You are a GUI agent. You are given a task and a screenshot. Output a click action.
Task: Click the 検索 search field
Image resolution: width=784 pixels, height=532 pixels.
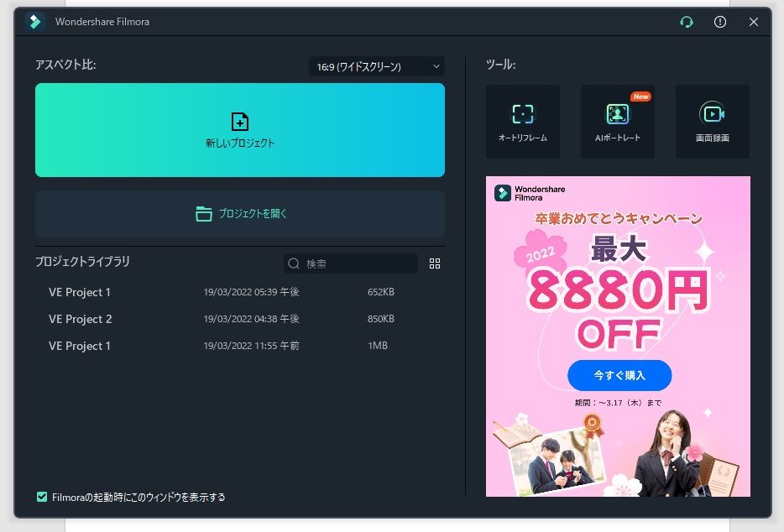pyautogui.click(x=351, y=263)
